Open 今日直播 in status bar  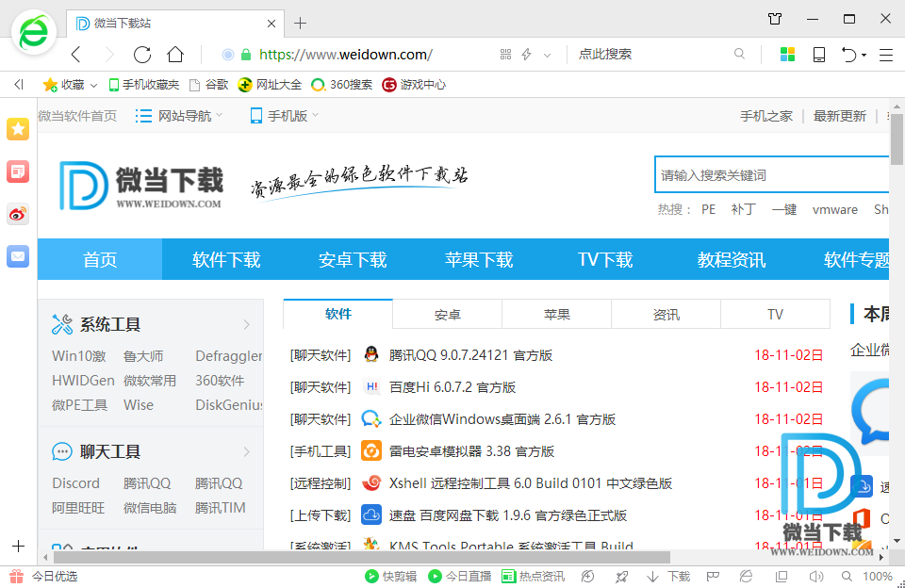point(459,576)
